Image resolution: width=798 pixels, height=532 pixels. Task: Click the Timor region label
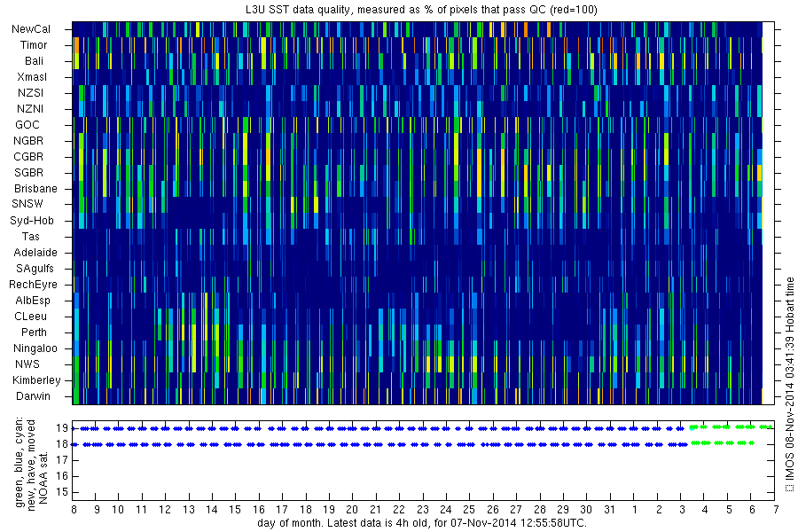tap(34, 45)
